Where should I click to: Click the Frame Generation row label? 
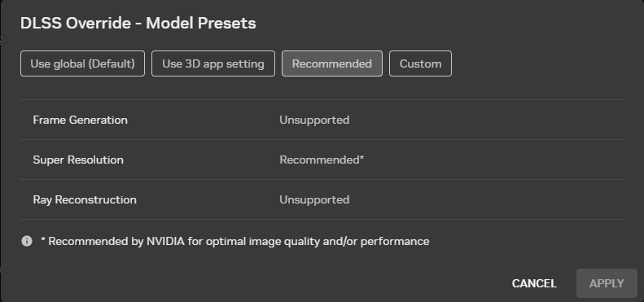[x=80, y=120]
